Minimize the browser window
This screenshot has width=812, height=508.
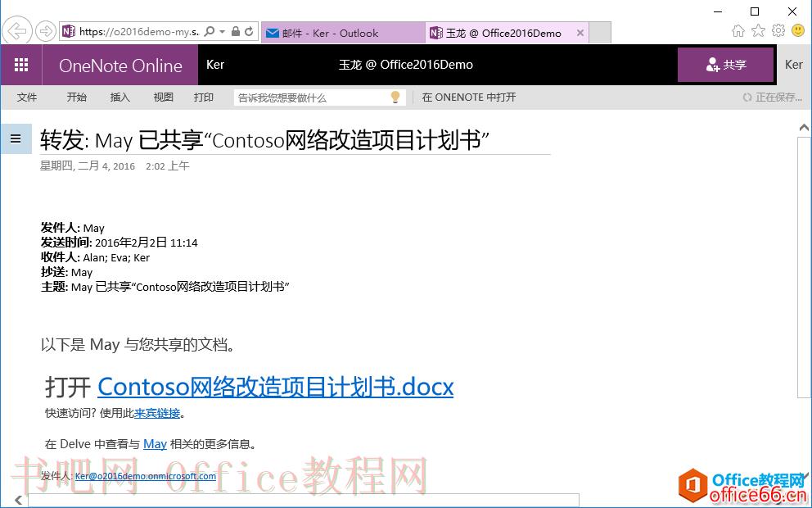[718, 11]
